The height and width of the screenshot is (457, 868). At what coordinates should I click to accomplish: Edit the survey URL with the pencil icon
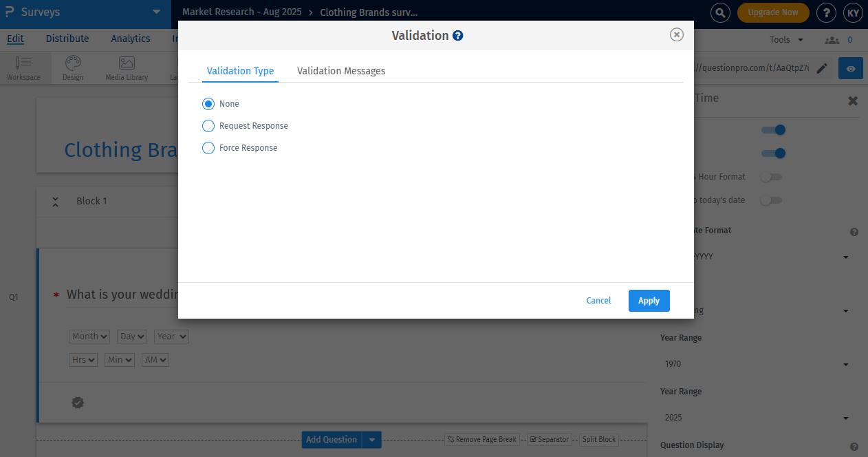823,69
